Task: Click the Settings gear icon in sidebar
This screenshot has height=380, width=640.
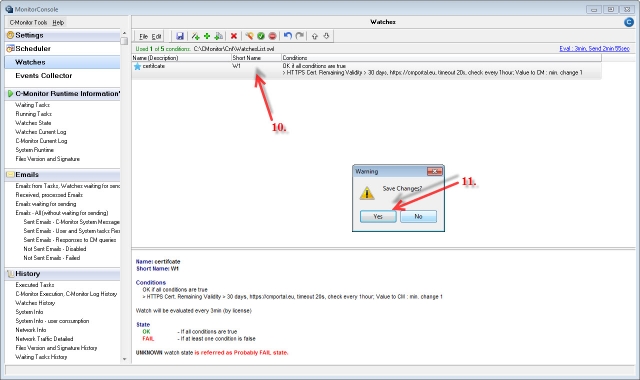Action: tap(11, 35)
